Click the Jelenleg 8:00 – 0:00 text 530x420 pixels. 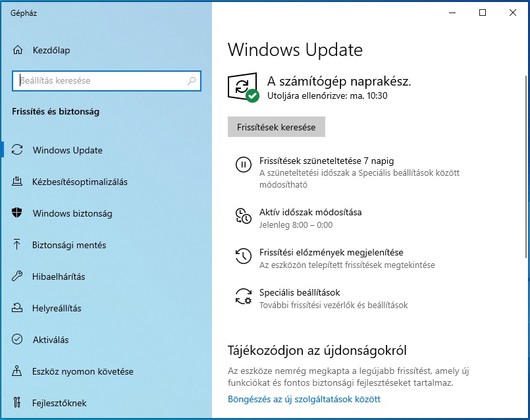[296, 224]
